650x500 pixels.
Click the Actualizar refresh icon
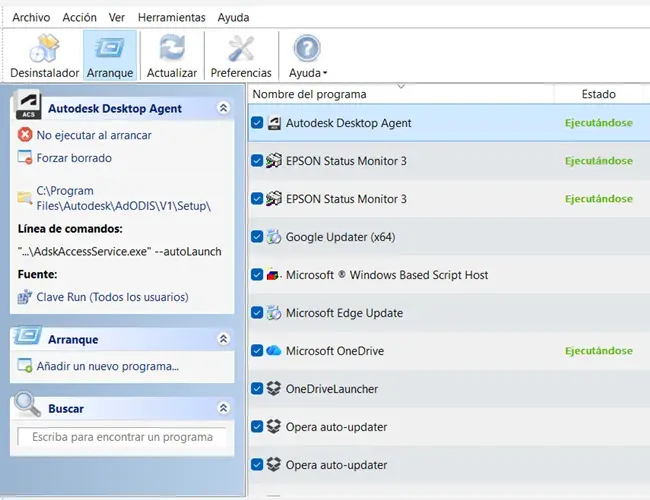pyautogui.click(x=172, y=49)
